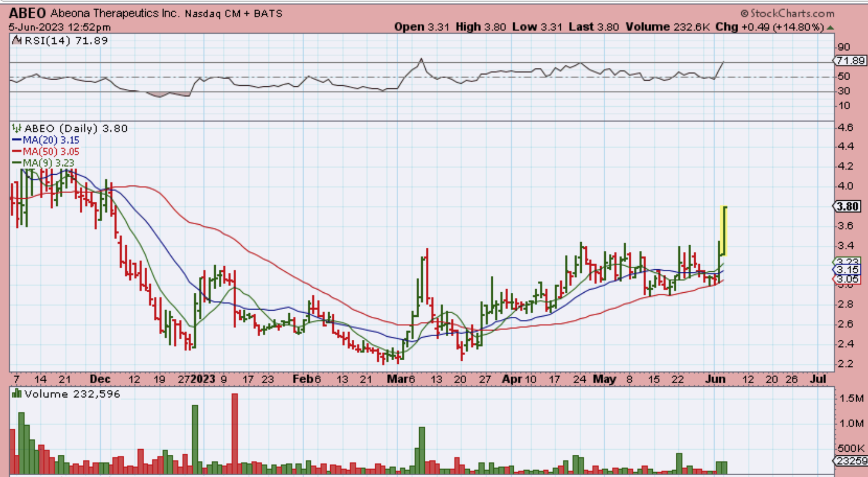Screen dimensions: 868x477
Task: Click the 3.80 last price axis tag
Action: coord(847,206)
